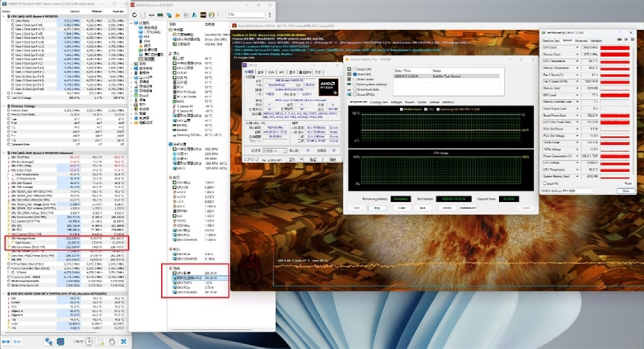The image size is (644, 349).
Task: Open Graphics Card tab in GPU-Z
Action: click(x=551, y=40)
